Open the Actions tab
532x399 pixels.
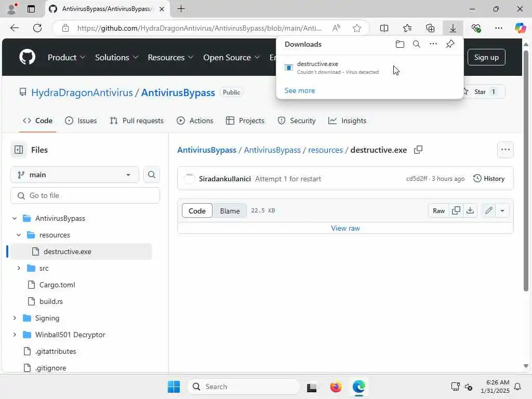[195, 121]
